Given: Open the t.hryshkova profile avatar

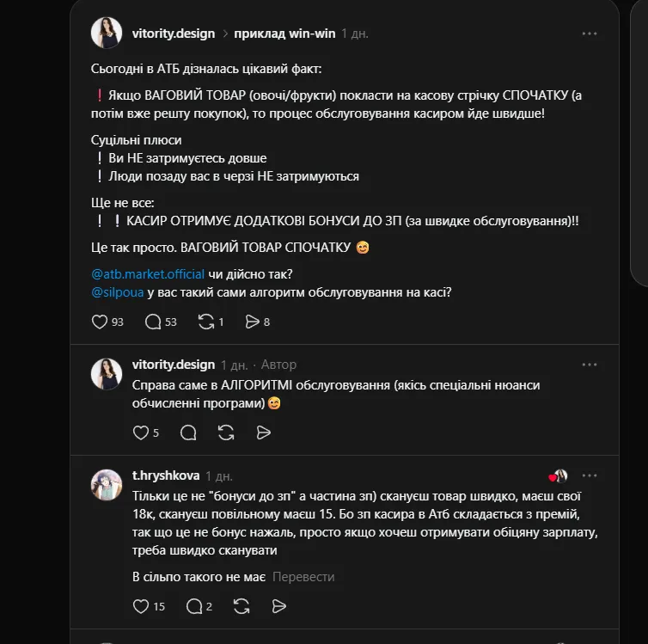Looking at the screenshot, I should coord(107,485).
